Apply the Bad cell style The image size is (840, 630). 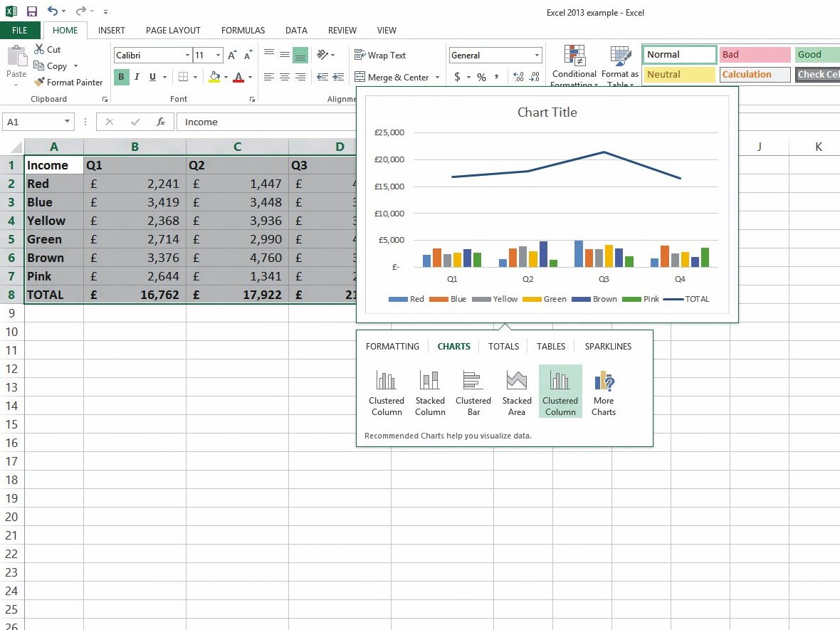click(x=755, y=54)
